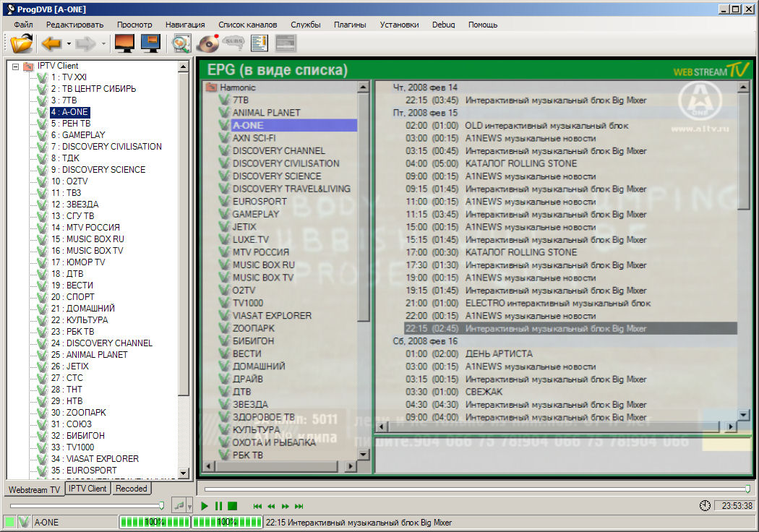
Task: Click the icon beside LUXE.TV in EPG list
Action: coord(224,239)
